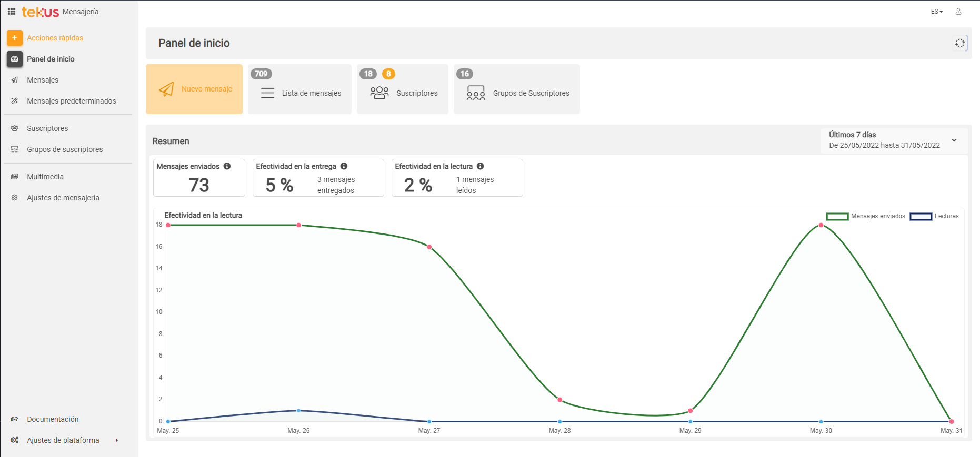
Task: Expand Ajustes de plataforma submenu
Action: (116, 440)
